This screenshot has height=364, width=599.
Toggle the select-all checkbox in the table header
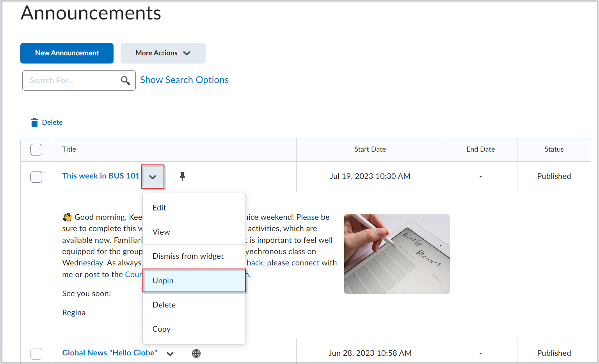coord(36,149)
